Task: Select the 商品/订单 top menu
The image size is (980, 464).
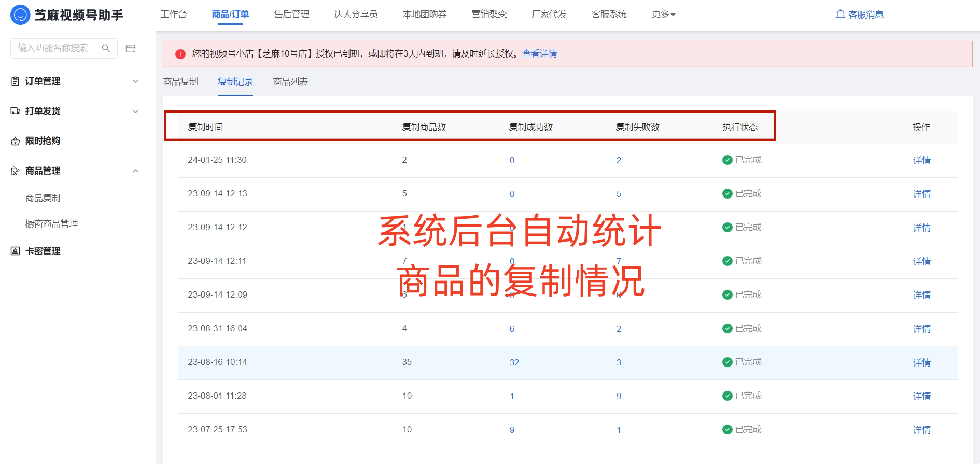Action: [x=230, y=14]
